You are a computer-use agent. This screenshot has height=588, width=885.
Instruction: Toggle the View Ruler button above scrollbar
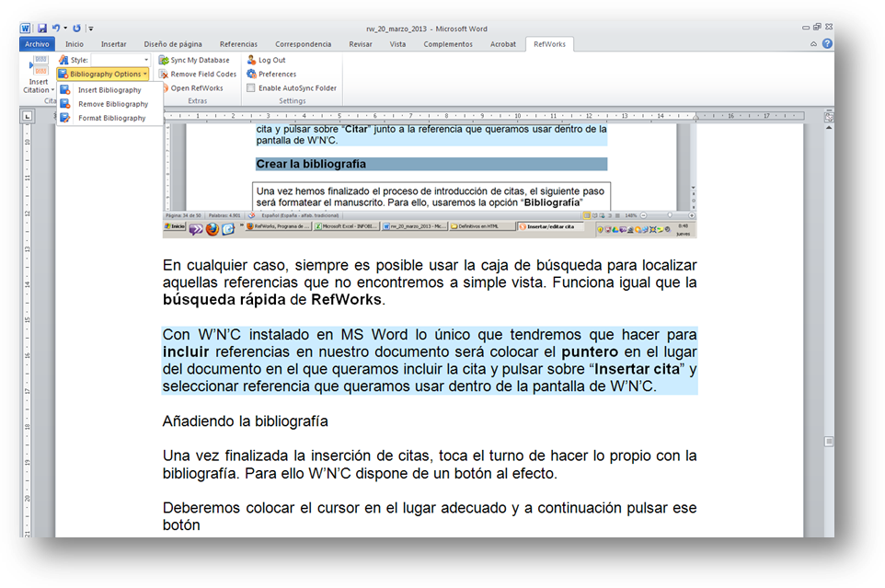click(829, 117)
